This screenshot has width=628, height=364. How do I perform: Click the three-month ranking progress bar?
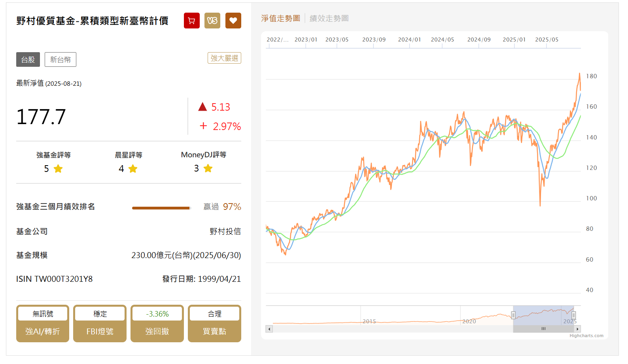(x=161, y=208)
